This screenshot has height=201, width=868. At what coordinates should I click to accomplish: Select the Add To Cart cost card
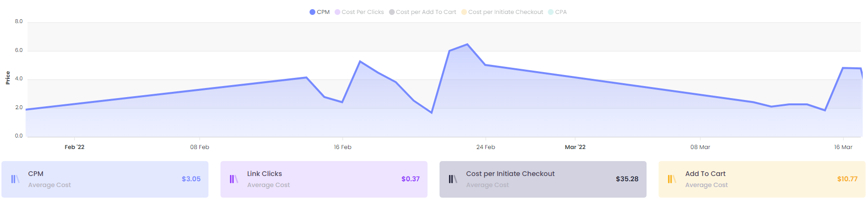762,179
